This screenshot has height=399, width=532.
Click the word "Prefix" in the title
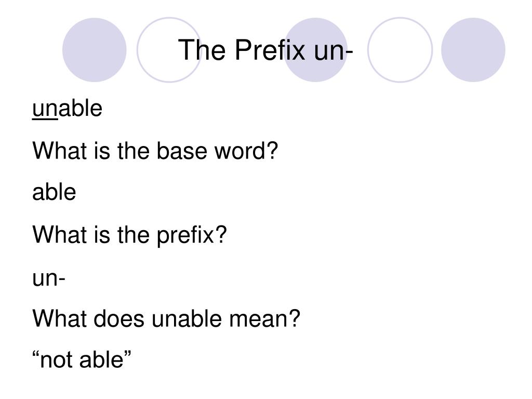coord(270,50)
